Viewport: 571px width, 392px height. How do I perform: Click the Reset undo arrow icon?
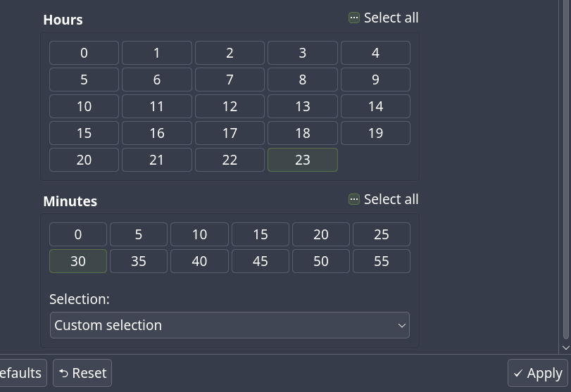click(x=63, y=373)
